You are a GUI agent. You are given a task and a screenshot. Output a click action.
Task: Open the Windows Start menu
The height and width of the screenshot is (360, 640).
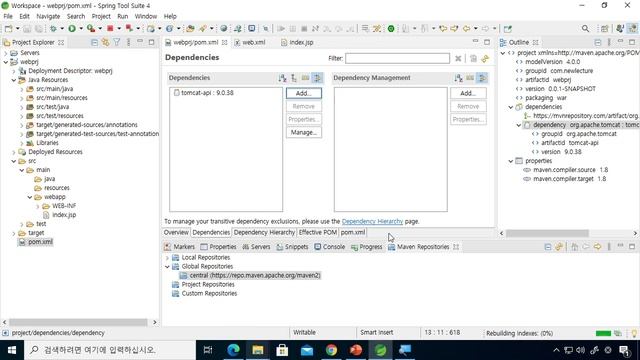pyautogui.click(x=12, y=350)
